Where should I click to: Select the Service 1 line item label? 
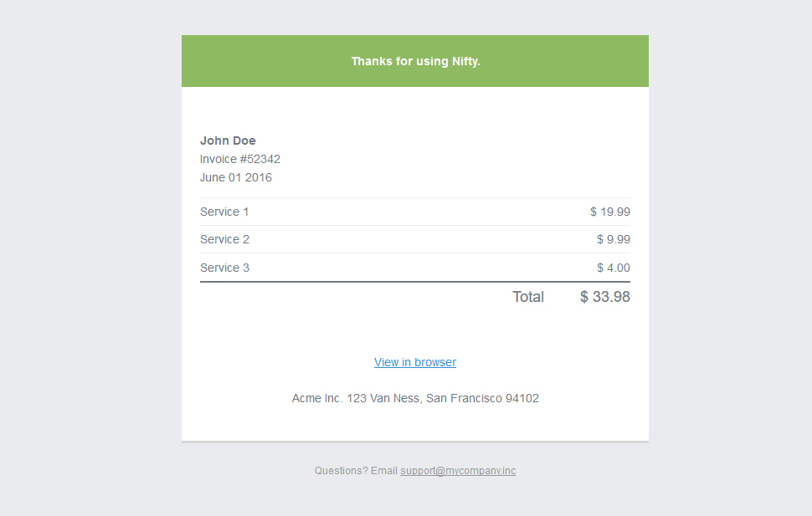(x=224, y=212)
